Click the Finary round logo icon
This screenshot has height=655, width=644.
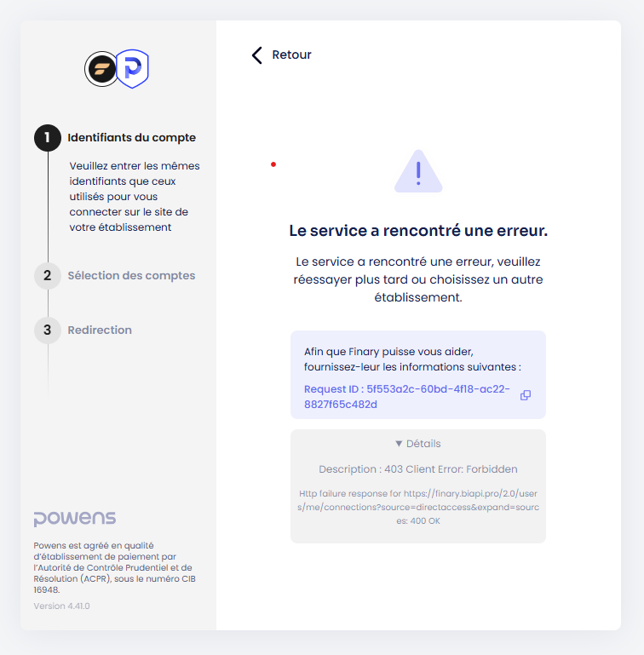point(101,69)
